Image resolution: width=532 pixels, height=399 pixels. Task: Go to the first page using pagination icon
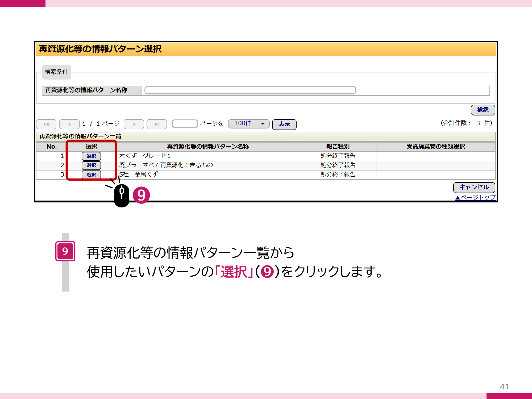click(46, 124)
